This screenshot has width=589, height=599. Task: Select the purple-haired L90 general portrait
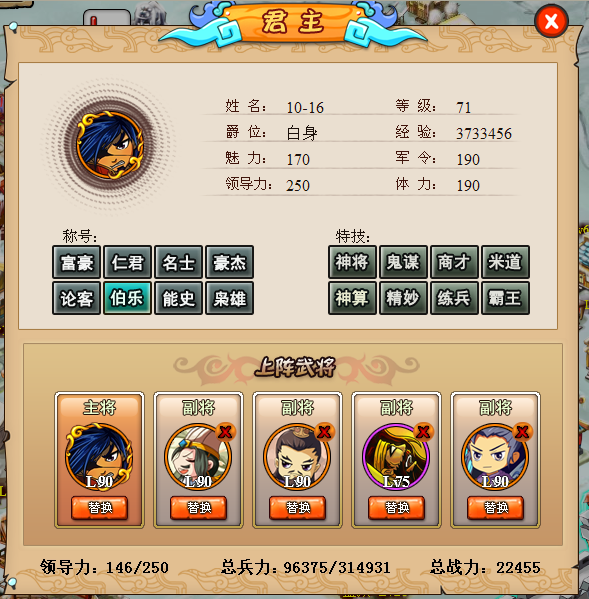[x=495, y=457]
